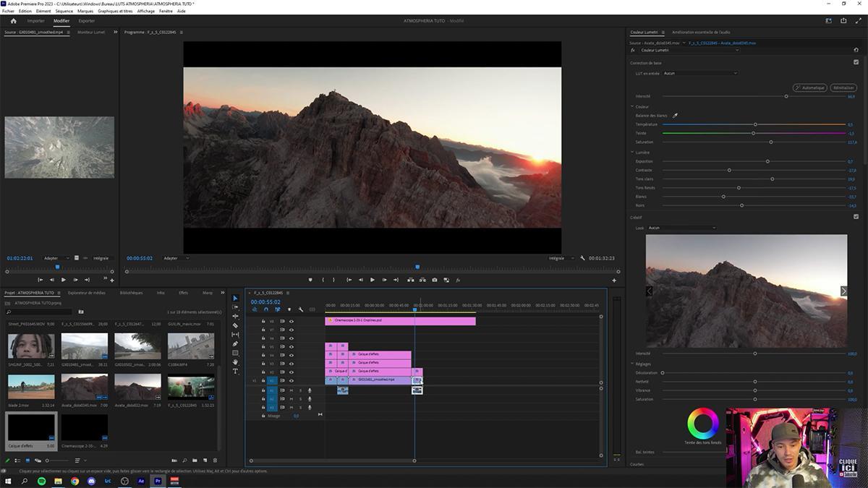This screenshot has width=868, height=488.
Task: Select the Type tool
Action: tap(235, 371)
